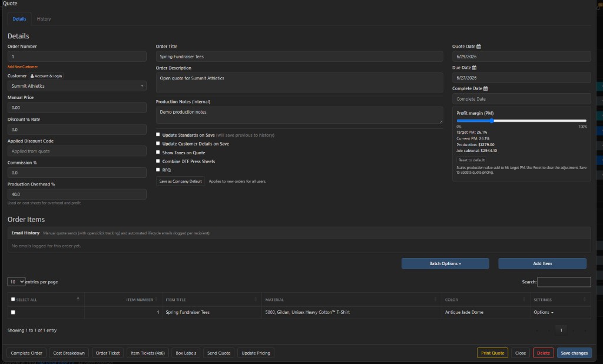Screen dimensions: 603x364
Task: Toggle Show Taxes on Quote checkbox
Action: pyautogui.click(x=158, y=153)
